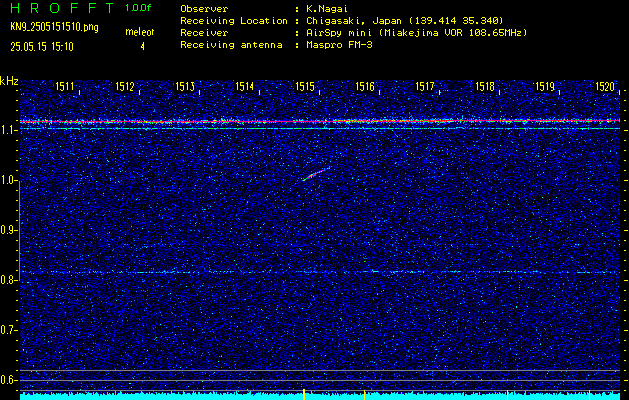Image resolution: width=629 pixels, height=400 pixels.
Task: Select the file name KN9_2505151510.png
Action: tap(54, 27)
